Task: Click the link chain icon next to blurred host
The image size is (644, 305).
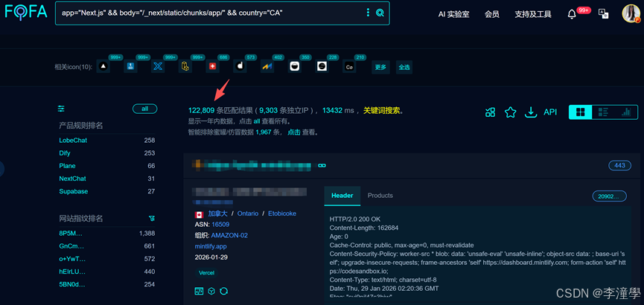Action: pyautogui.click(x=322, y=165)
